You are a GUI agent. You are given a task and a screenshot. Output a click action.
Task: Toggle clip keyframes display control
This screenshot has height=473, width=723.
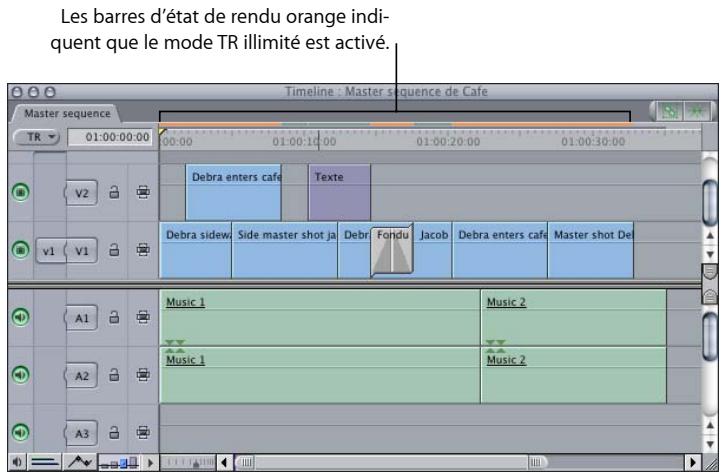coord(45,462)
